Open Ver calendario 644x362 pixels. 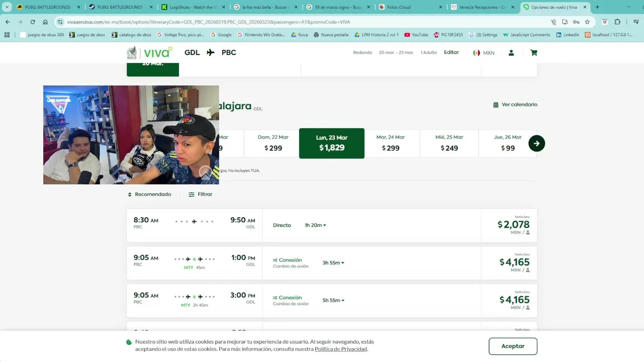tap(515, 105)
